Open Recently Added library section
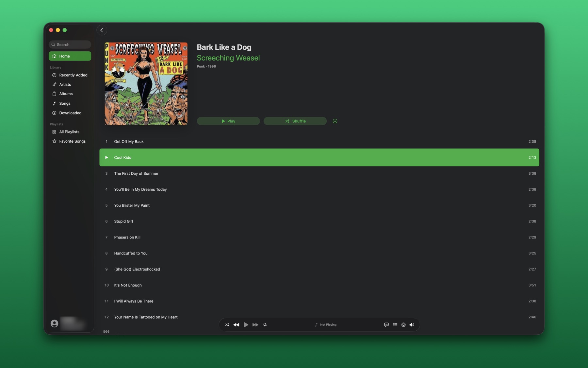This screenshot has width=588, height=368. pos(70,75)
